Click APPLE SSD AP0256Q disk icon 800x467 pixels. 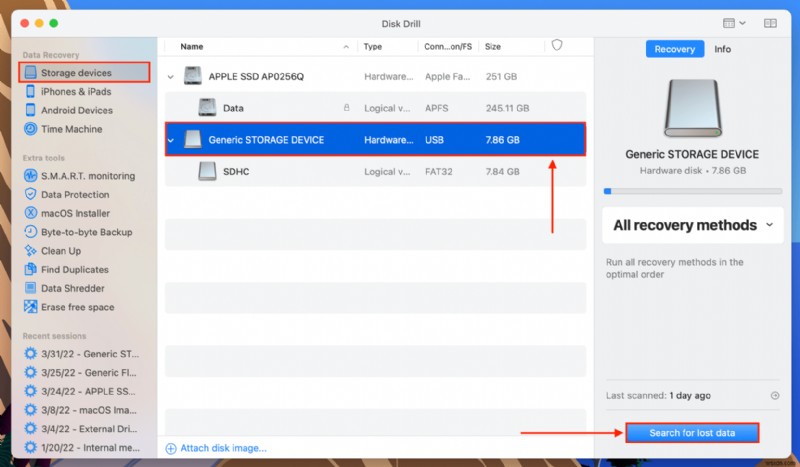coord(193,76)
